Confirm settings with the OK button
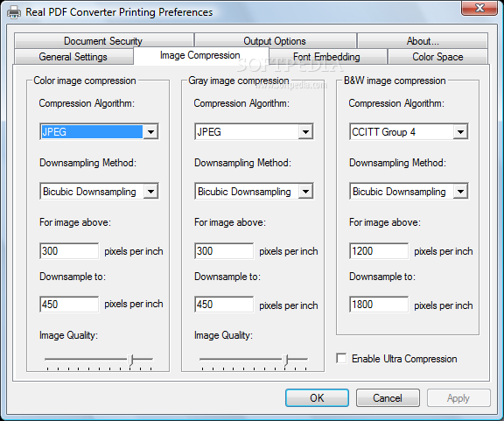This screenshot has width=504, height=421. pos(317,398)
